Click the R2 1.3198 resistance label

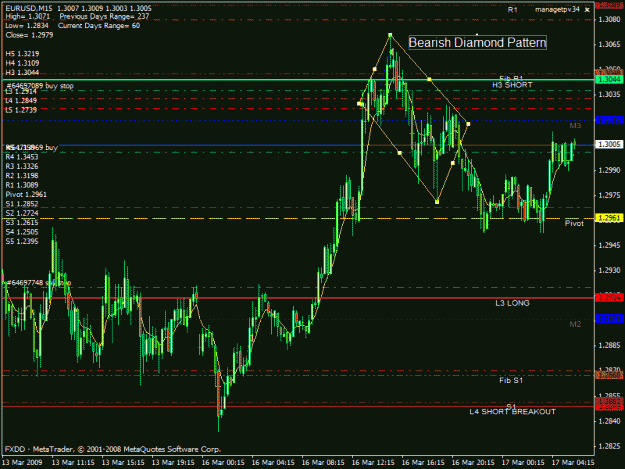tap(22, 176)
